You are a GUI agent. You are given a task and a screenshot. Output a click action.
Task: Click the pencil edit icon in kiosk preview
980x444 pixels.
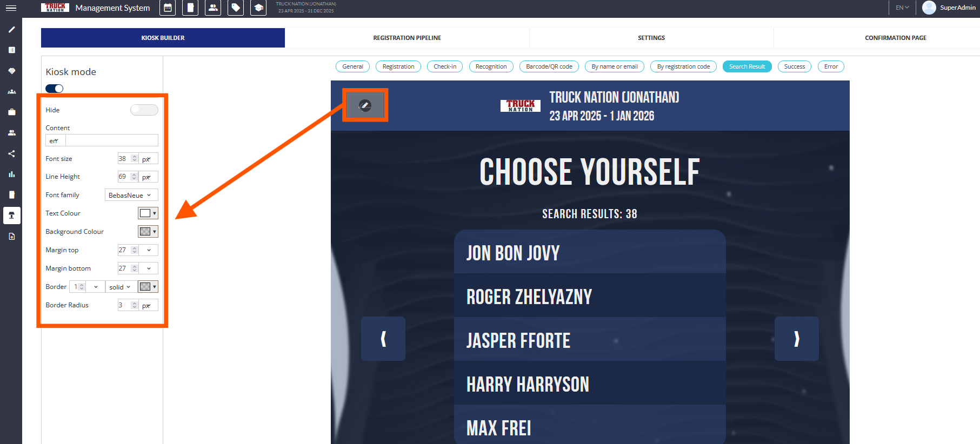[365, 105]
